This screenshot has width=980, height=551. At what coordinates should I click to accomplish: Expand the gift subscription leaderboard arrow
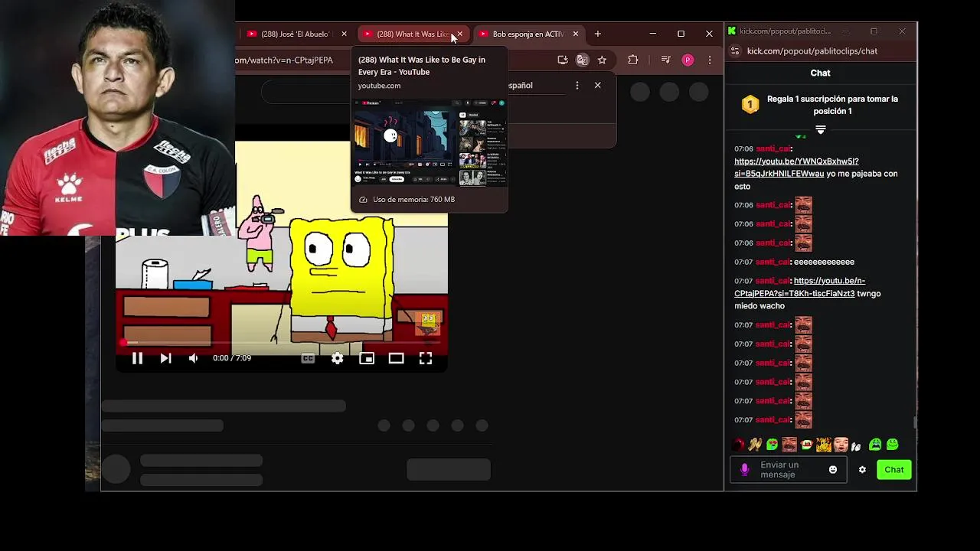point(821,129)
